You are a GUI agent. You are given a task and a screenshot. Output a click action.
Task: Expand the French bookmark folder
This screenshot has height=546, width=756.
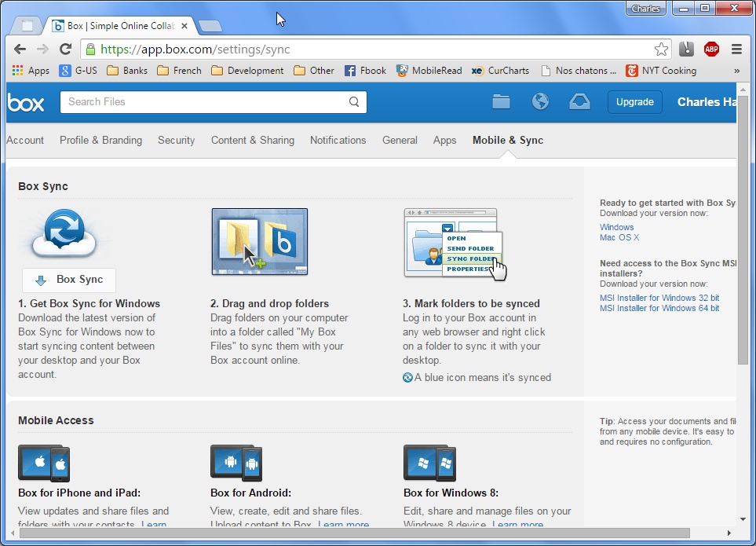(x=179, y=71)
